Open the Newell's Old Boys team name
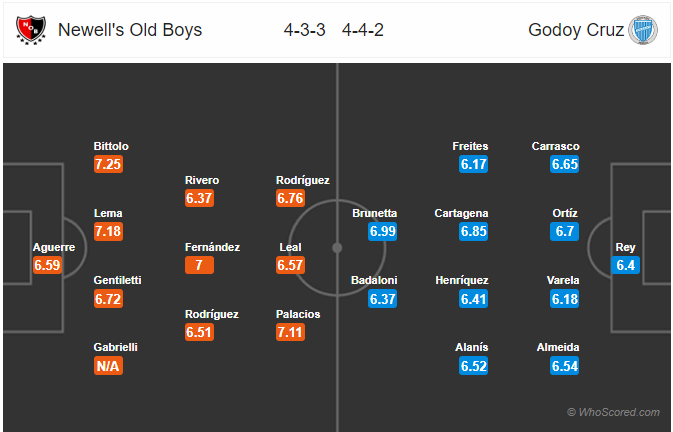This screenshot has width=673, height=432. tap(130, 30)
